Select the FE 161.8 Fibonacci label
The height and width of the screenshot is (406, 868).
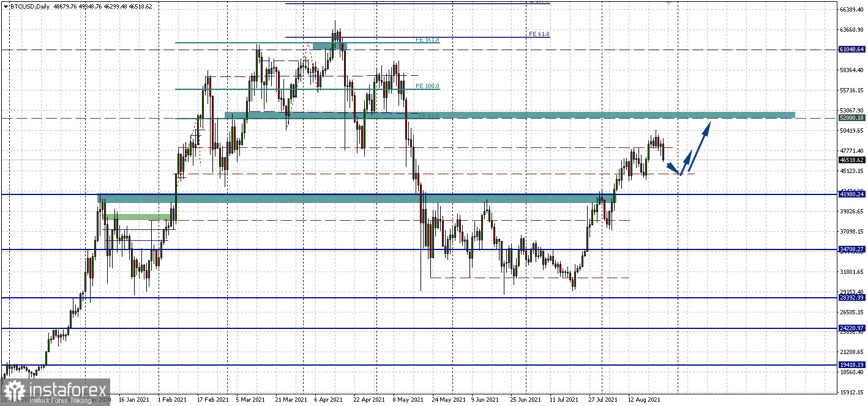[x=427, y=40]
